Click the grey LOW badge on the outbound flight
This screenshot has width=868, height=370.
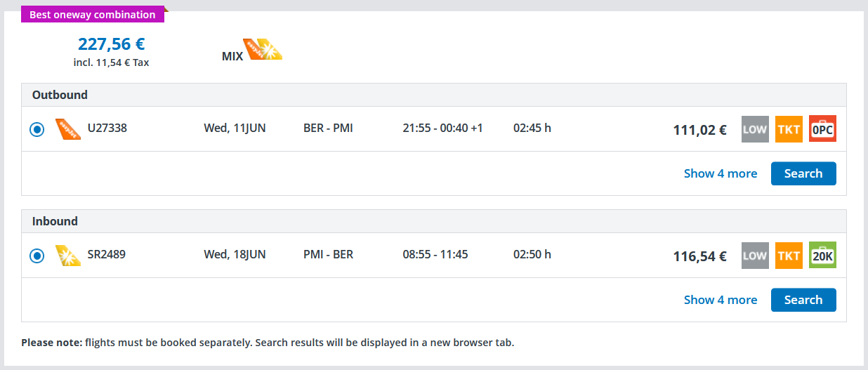point(755,129)
